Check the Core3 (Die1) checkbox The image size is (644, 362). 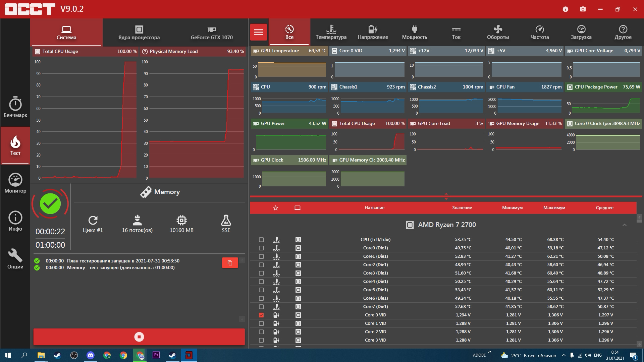click(261, 273)
